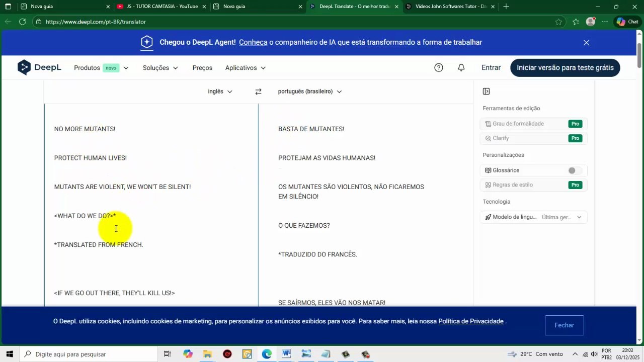Select the Regras de estilo Pro option
This screenshot has height=362, width=644.
pos(533,185)
